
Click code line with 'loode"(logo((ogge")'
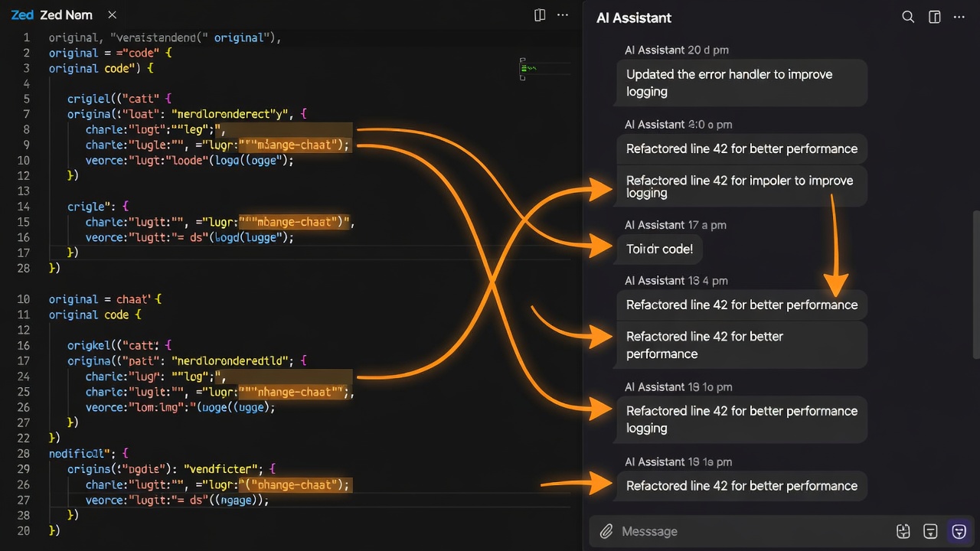coord(190,161)
